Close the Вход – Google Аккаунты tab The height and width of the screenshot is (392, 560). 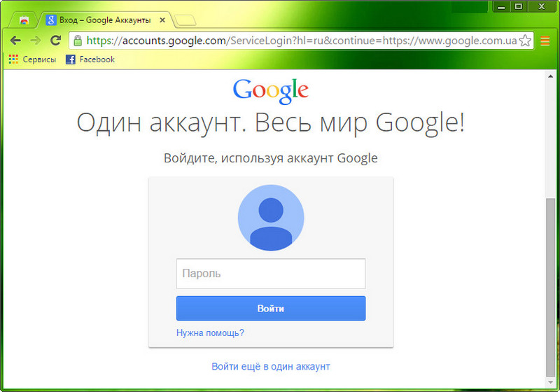[x=162, y=20]
